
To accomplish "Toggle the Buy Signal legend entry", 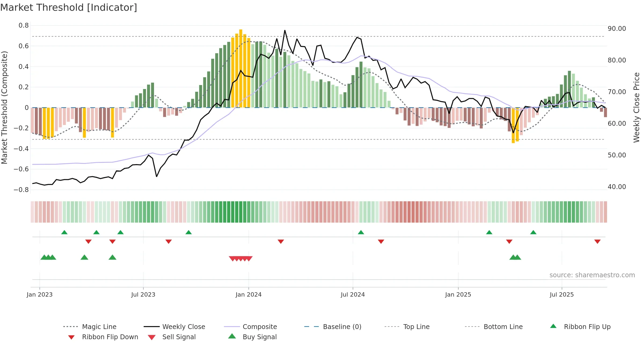I will pos(252,337).
